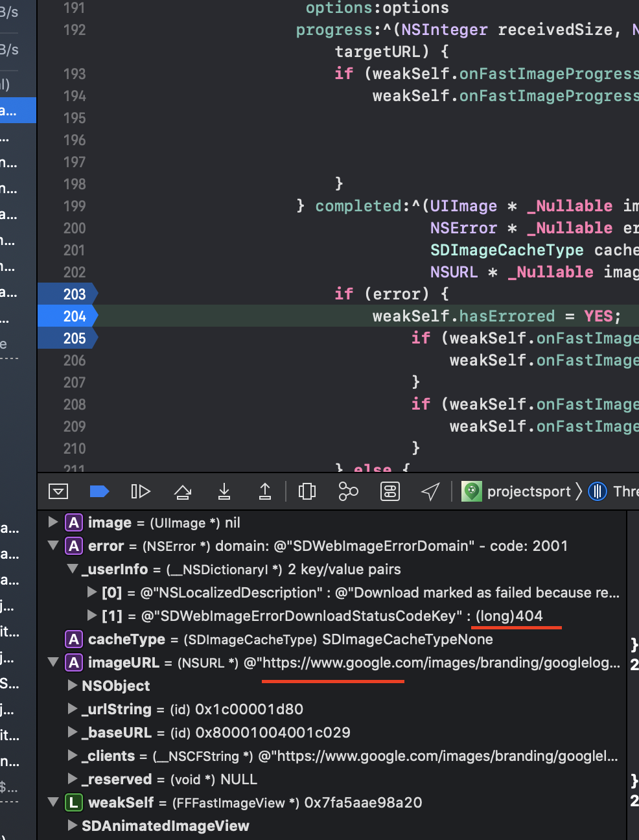Toggle the breakpoint on line 205

(65, 338)
